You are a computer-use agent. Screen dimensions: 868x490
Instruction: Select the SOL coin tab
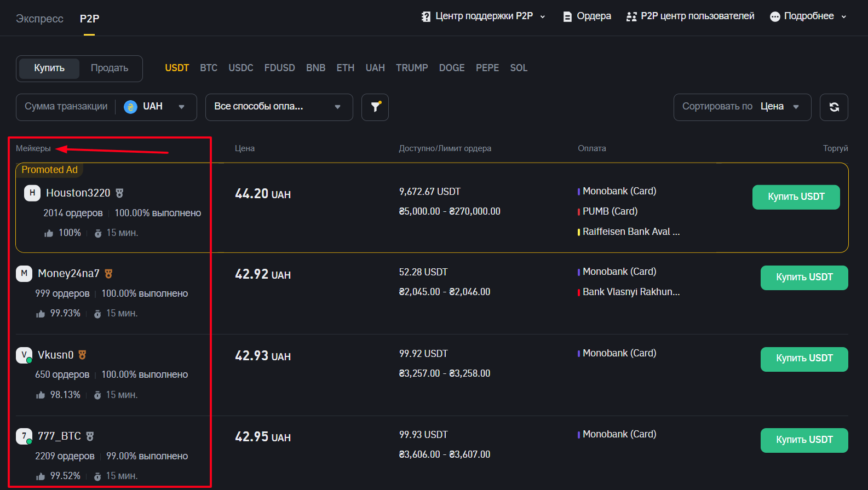pyautogui.click(x=519, y=68)
